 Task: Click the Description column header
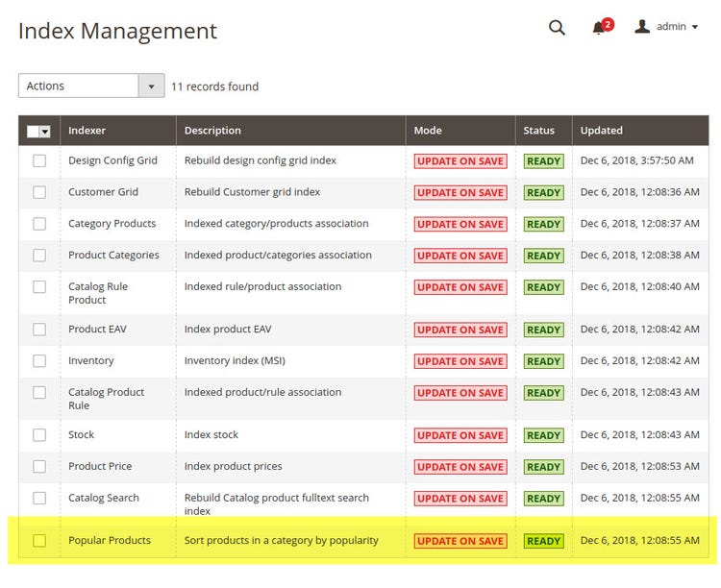point(212,131)
